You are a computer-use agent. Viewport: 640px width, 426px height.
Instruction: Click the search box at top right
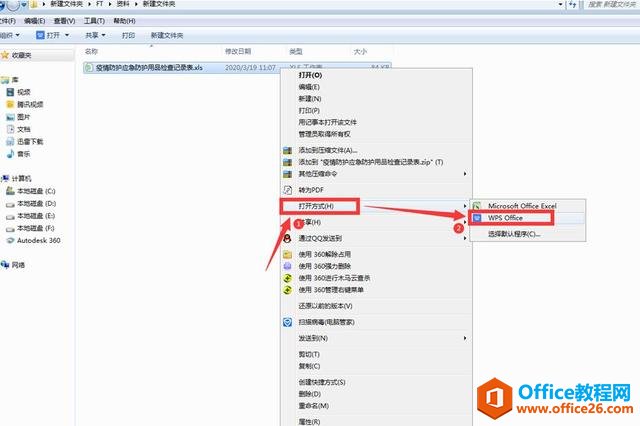tap(611, 4)
